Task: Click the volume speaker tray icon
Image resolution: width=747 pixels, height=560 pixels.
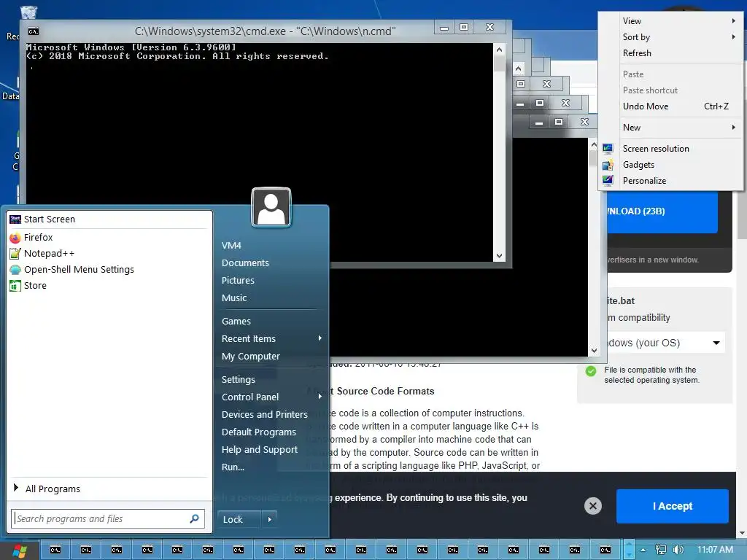Action: (x=678, y=550)
